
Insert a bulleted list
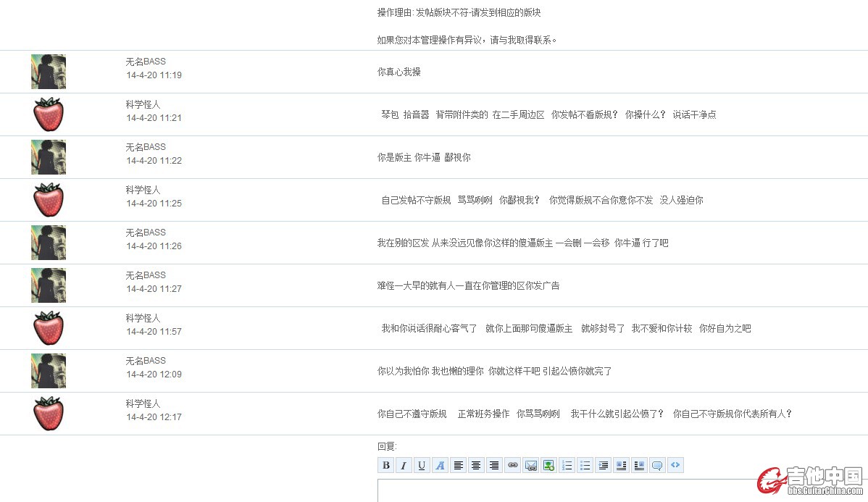pos(585,466)
